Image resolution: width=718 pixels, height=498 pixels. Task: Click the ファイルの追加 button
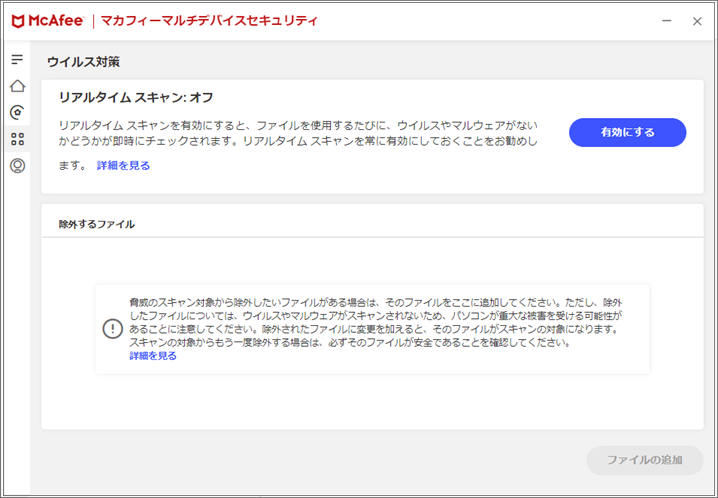[x=645, y=460]
